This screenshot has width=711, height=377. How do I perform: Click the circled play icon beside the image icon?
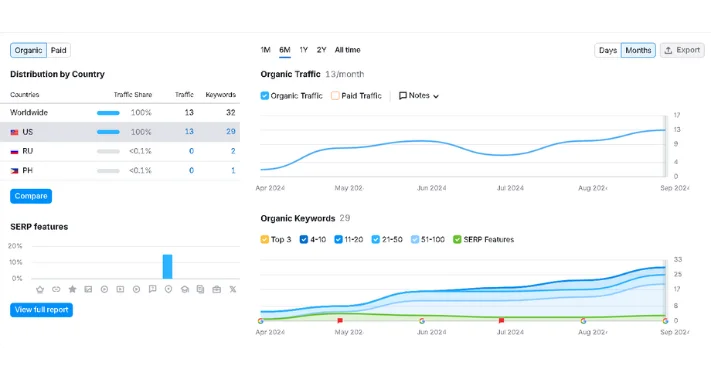(104, 289)
